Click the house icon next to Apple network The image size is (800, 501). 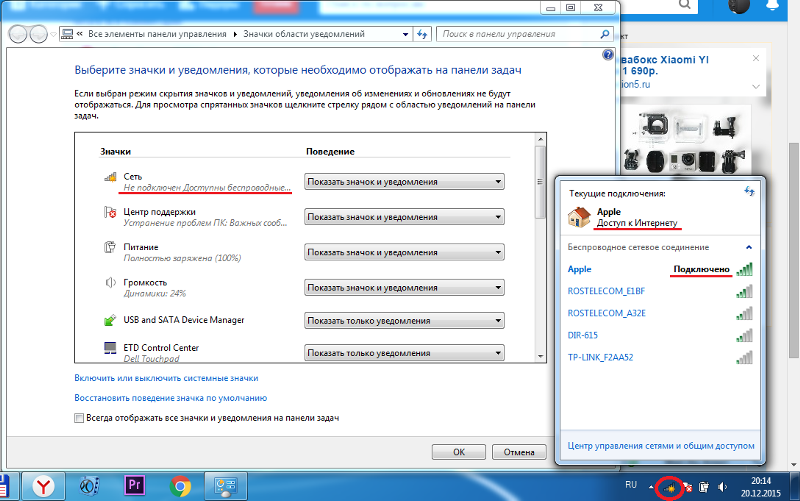579,217
